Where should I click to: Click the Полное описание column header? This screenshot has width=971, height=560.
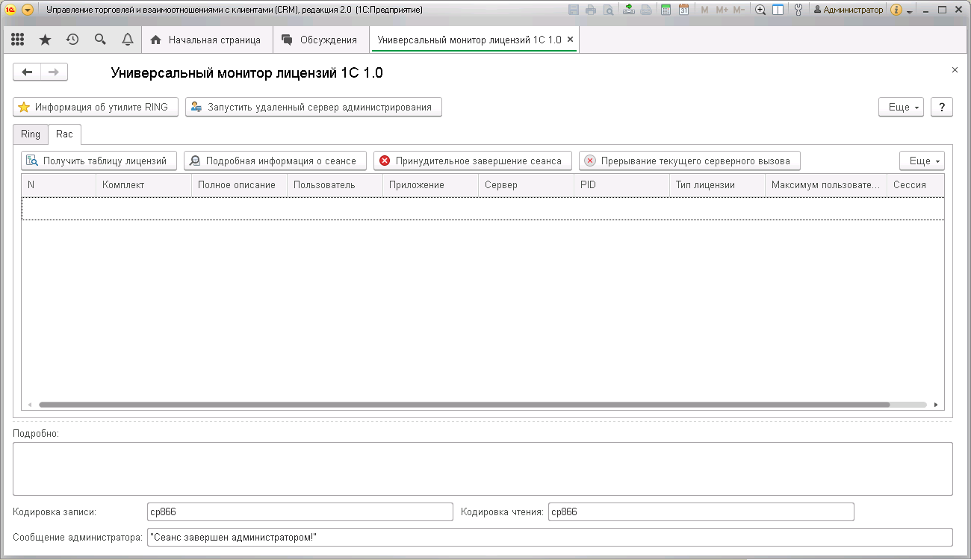coord(239,184)
